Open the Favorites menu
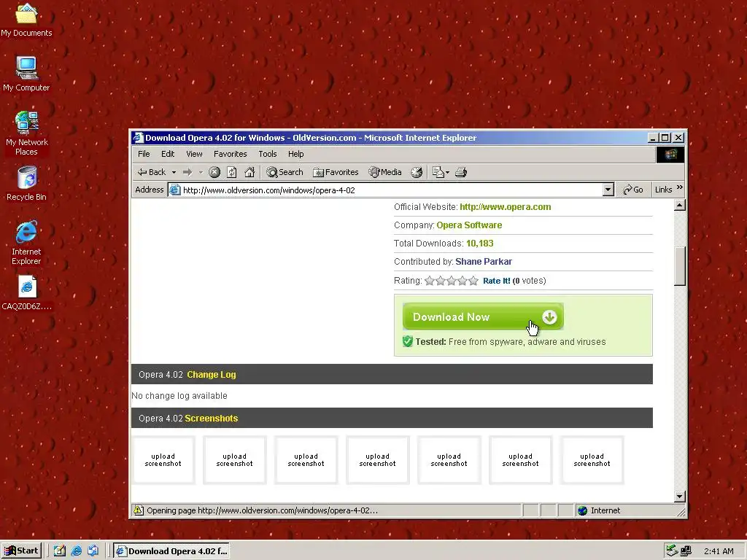747x560 pixels. [x=230, y=154]
